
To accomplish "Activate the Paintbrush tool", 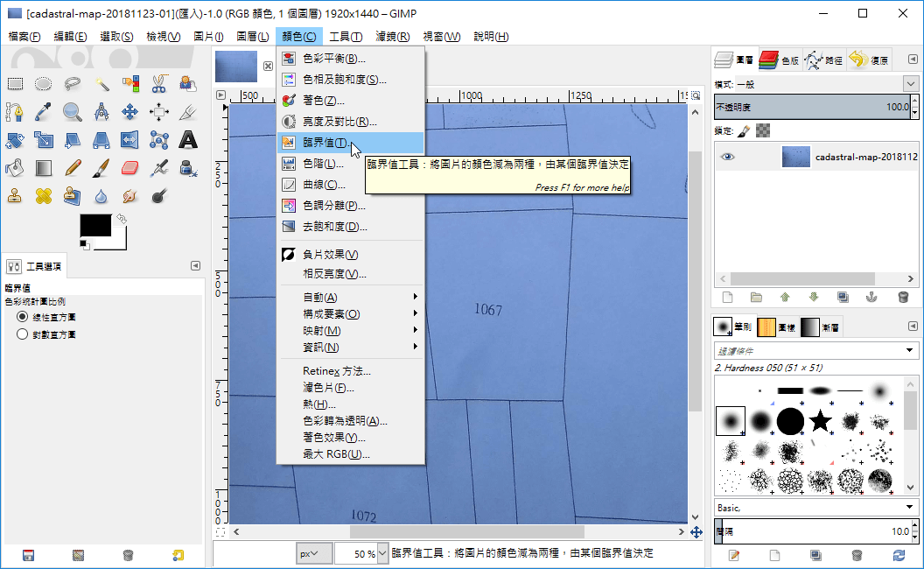I will (x=100, y=169).
